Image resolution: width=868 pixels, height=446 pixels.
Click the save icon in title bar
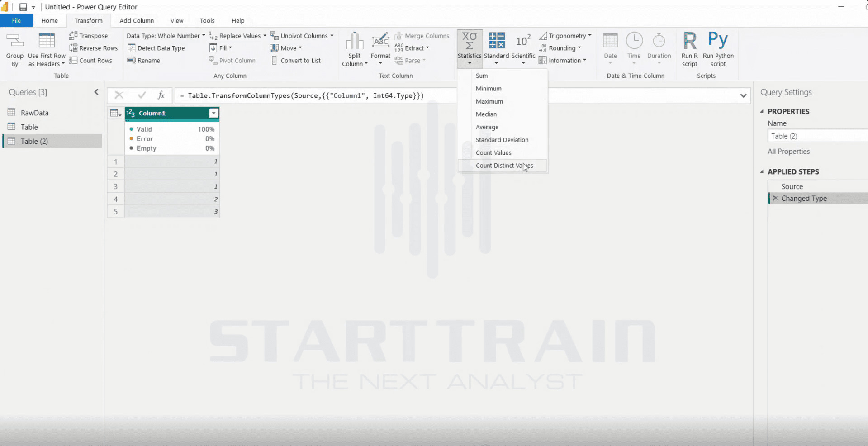click(23, 7)
